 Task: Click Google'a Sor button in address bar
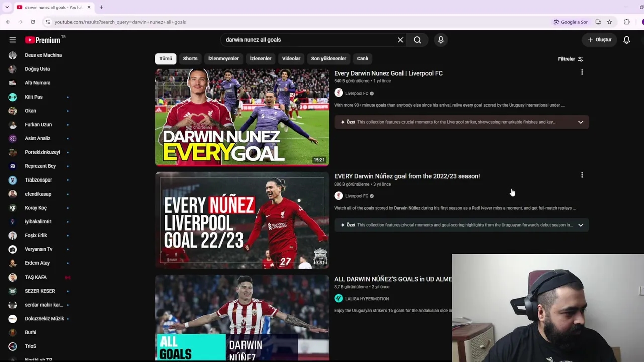click(x=571, y=22)
